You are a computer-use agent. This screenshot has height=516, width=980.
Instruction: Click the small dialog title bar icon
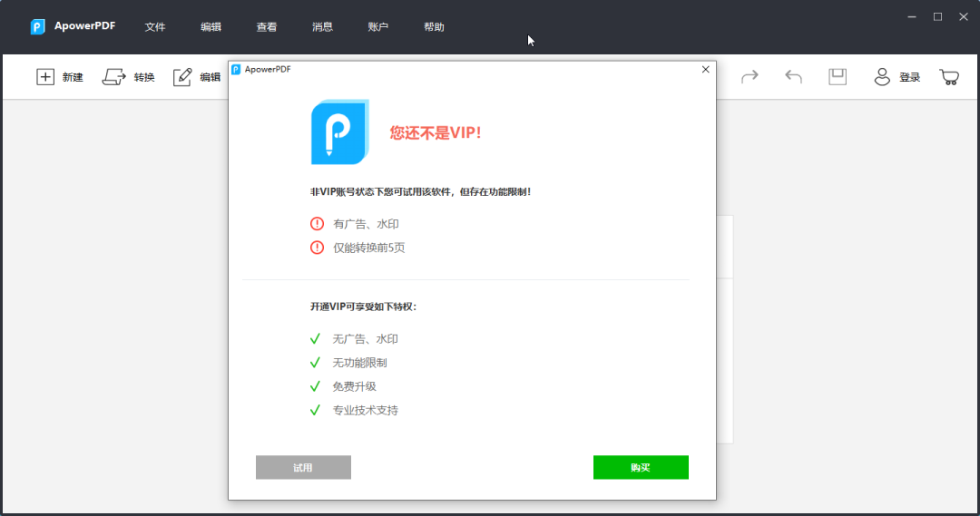(236, 69)
